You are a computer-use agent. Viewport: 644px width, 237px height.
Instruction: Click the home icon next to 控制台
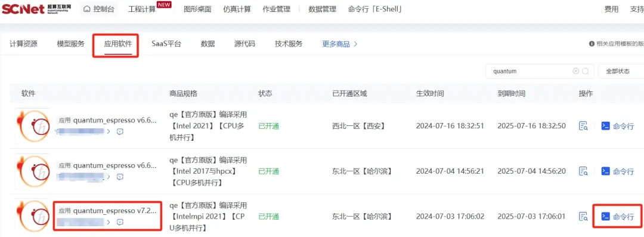point(86,9)
